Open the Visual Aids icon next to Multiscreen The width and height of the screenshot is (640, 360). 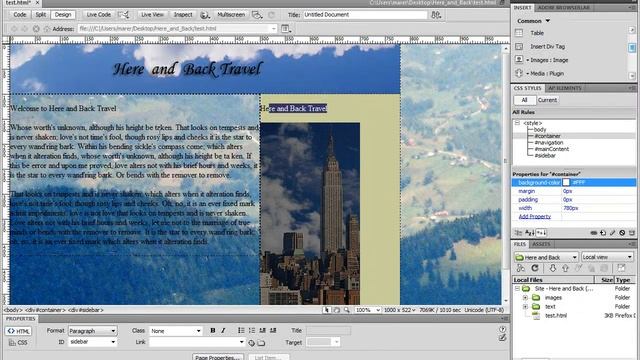coord(257,15)
